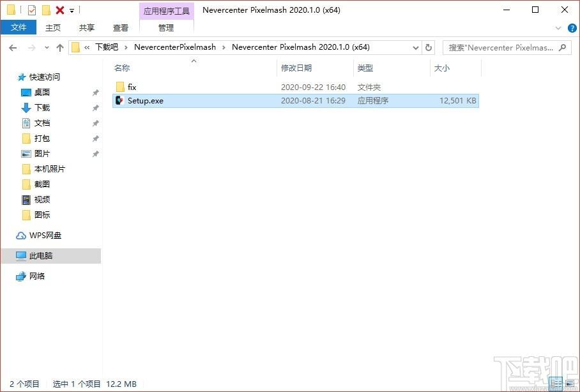580x392 pixels.
Task: Switch to the 共享 ribbon tab
Action: tap(87, 27)
